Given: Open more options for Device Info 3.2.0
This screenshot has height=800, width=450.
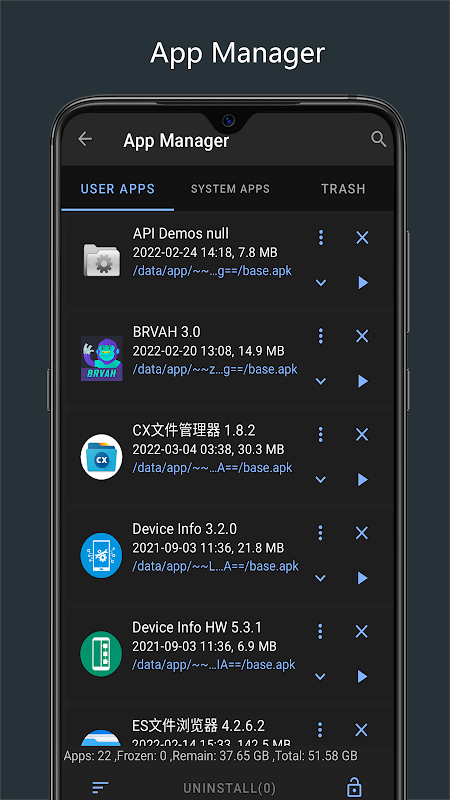Looking at the screenshot, I should point(320,533).
